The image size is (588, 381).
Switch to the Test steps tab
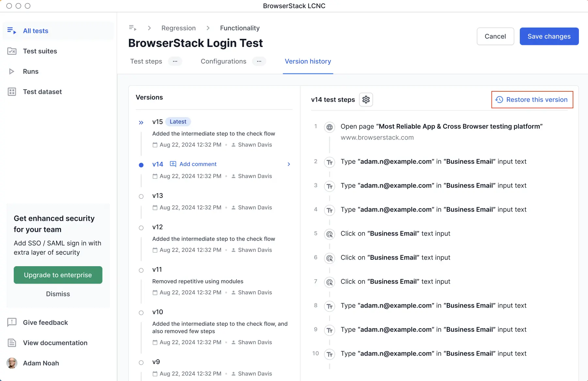pos(146,61)
